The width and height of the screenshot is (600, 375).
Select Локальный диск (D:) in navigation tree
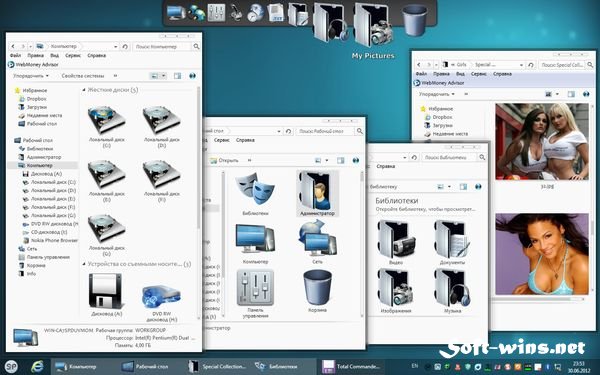click(49, 191)
